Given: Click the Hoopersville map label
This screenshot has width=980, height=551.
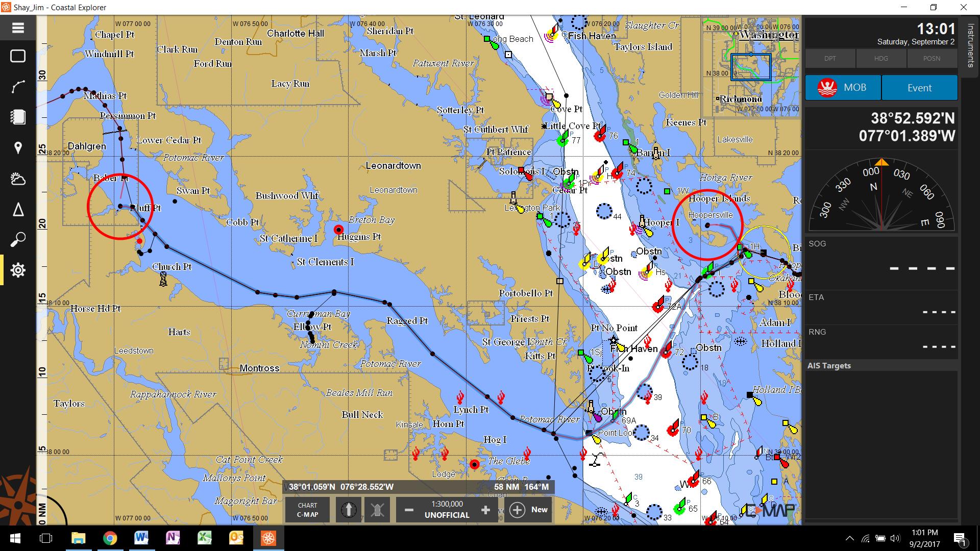Looking at the screenshot, I should tap(710, 215).
